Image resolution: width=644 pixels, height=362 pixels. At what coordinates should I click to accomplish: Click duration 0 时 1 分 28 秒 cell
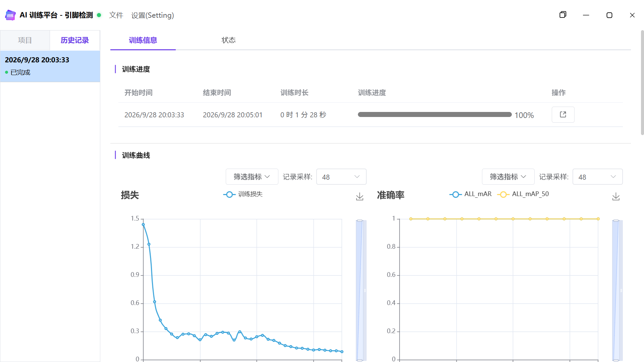(x=303, y=115)
